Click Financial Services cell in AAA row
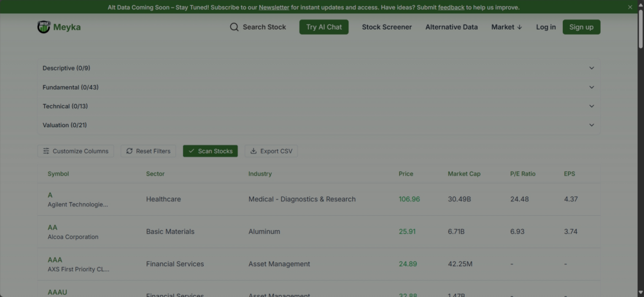Screen dimensions: 644x297 [175, 264]
